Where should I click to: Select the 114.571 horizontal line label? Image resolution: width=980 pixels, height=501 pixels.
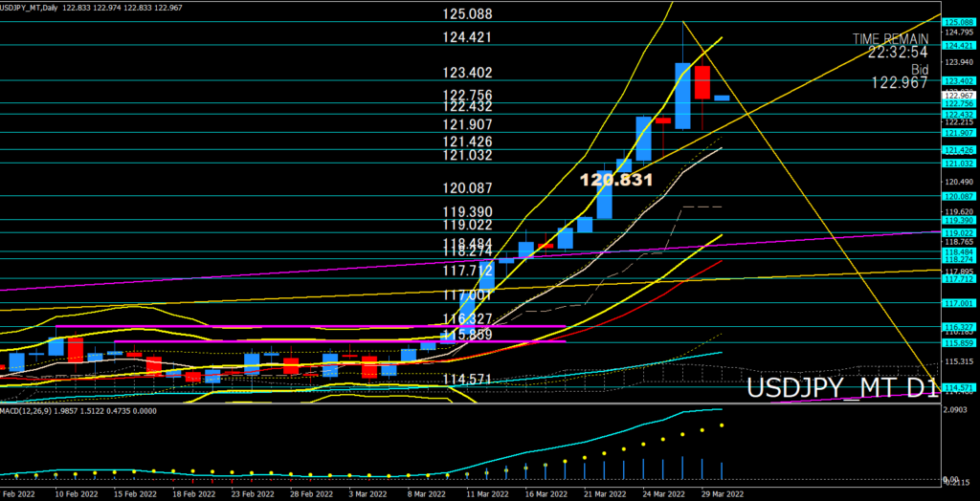click(467, 380)
